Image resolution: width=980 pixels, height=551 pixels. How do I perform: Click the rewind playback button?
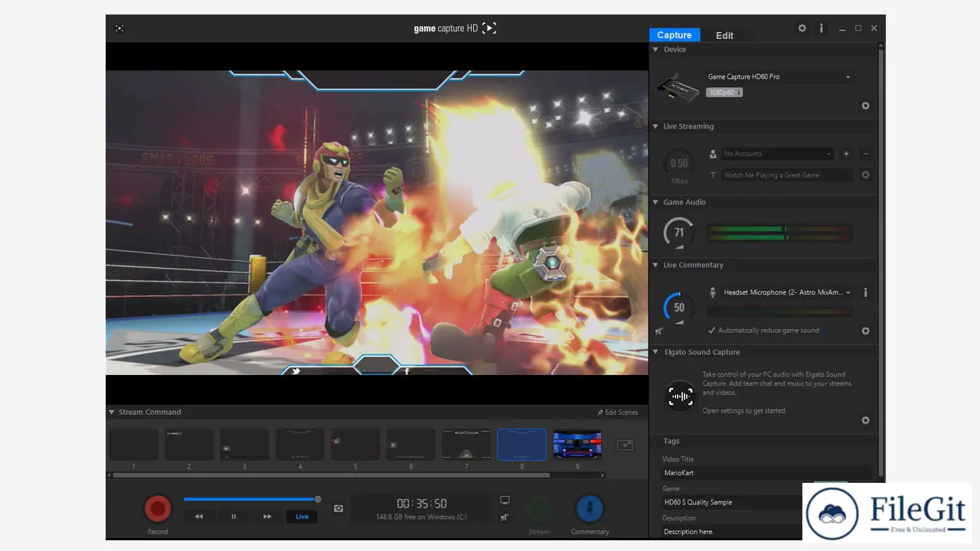[199, 517]
